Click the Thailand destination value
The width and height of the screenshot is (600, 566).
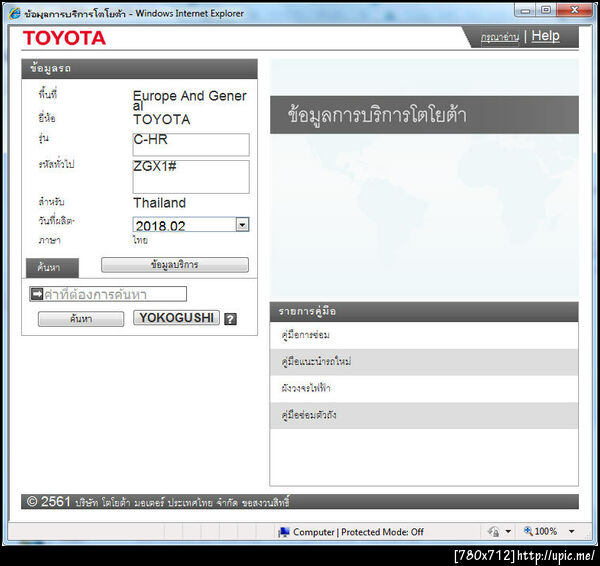(x=160, y=203)
